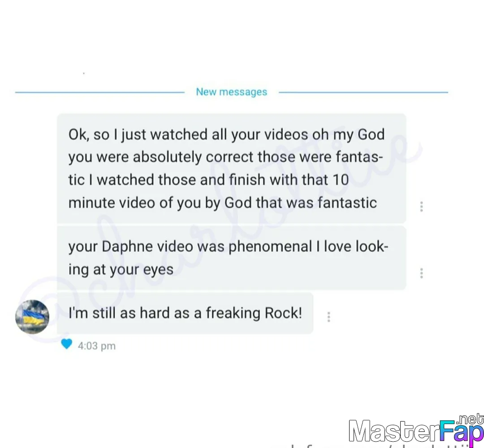Select the your Daphne video message bubble
The width and height of the screenshot is (484, 448).
click(x=232, y=258)
